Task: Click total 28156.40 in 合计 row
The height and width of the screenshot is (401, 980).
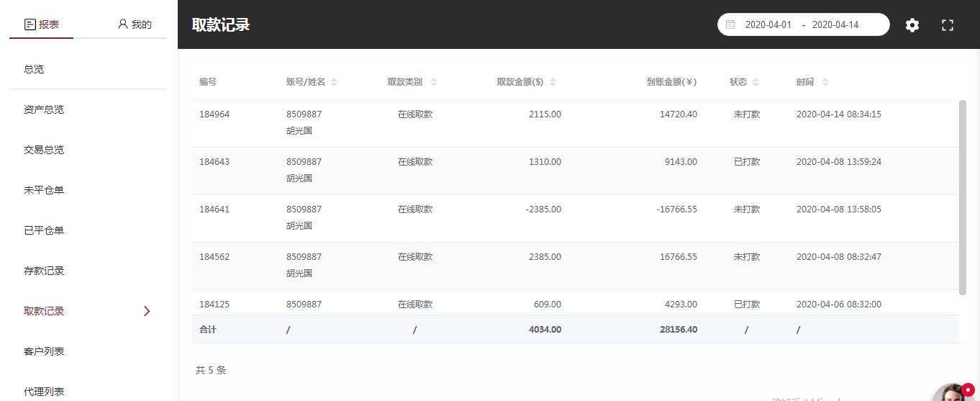Action: pyautogui.click(x=678, y=330)
